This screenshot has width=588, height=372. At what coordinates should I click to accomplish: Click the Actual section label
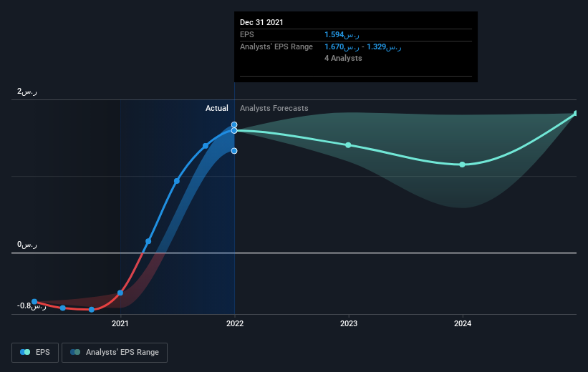(x=217, y=108)
